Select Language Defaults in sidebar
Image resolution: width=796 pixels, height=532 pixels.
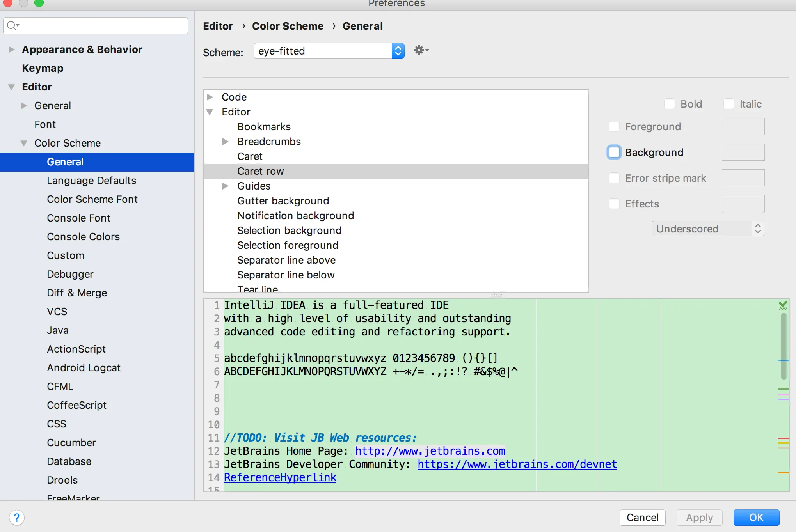coord(91,181)
